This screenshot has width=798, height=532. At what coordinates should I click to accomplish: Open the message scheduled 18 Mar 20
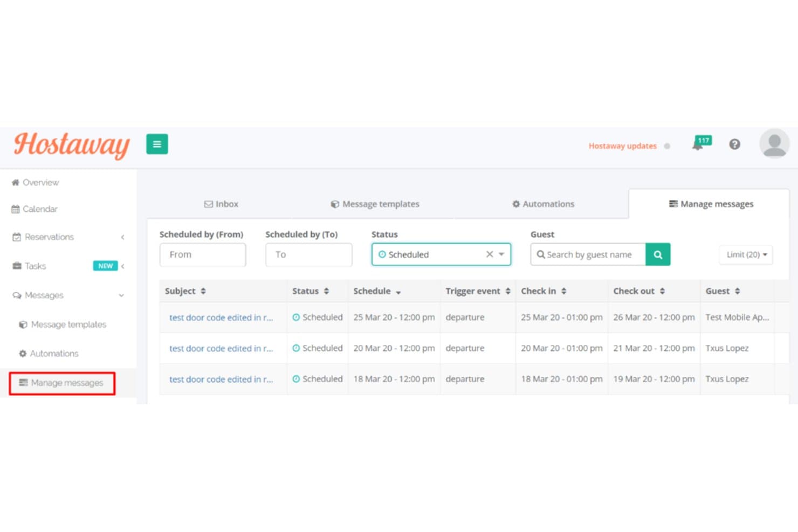click(x=221, y=379)
